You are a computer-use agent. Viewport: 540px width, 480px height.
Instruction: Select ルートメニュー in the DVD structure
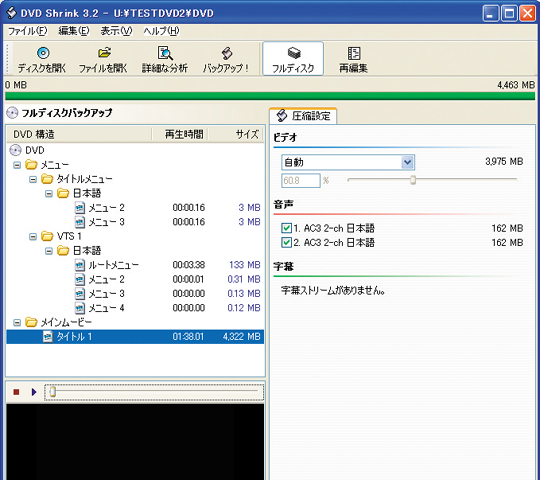click(113, 265)
